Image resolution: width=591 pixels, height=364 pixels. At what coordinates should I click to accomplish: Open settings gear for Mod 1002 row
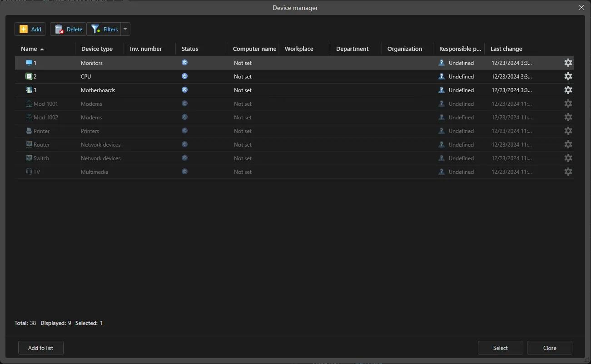[x=568, y=117]
